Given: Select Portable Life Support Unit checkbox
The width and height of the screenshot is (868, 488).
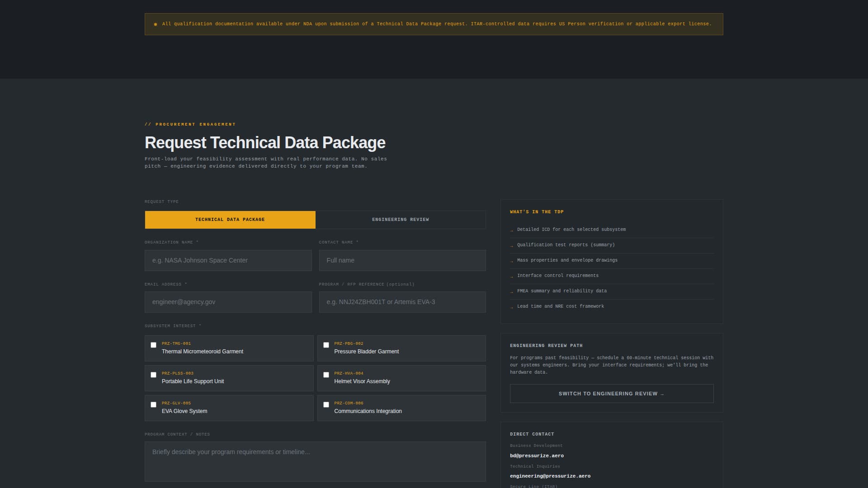Looking at the screenshot, I should (x=154, y=375).
